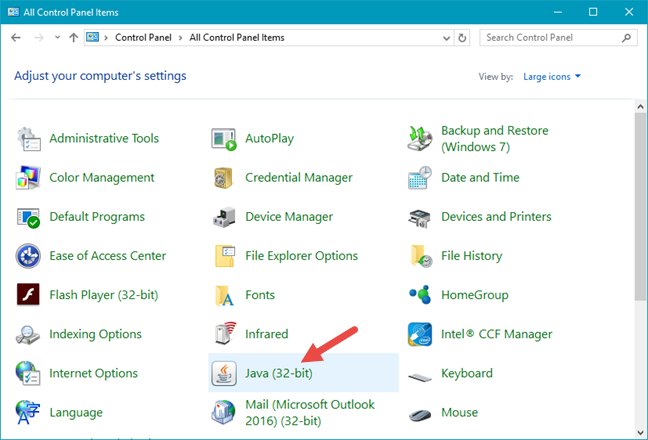Viewport: 648px width, 440px height.
Task: Open the recent locations dropdown arrow
Action: [57, 38]
